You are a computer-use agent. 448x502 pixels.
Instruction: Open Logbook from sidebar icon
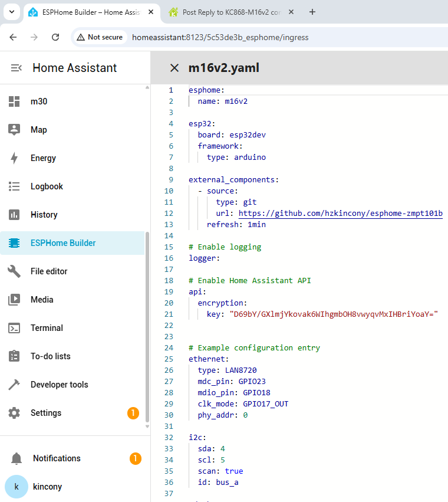15,186
